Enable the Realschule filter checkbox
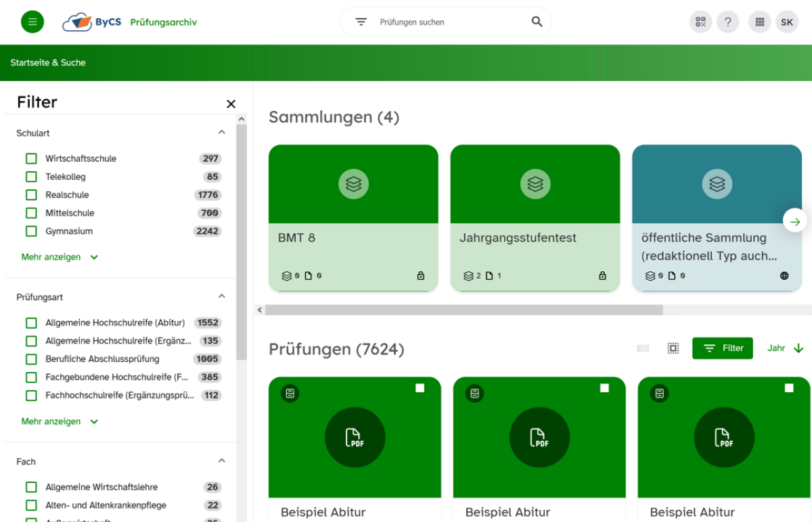Screen dimensions: 812x522 click(x=31, y=195)
